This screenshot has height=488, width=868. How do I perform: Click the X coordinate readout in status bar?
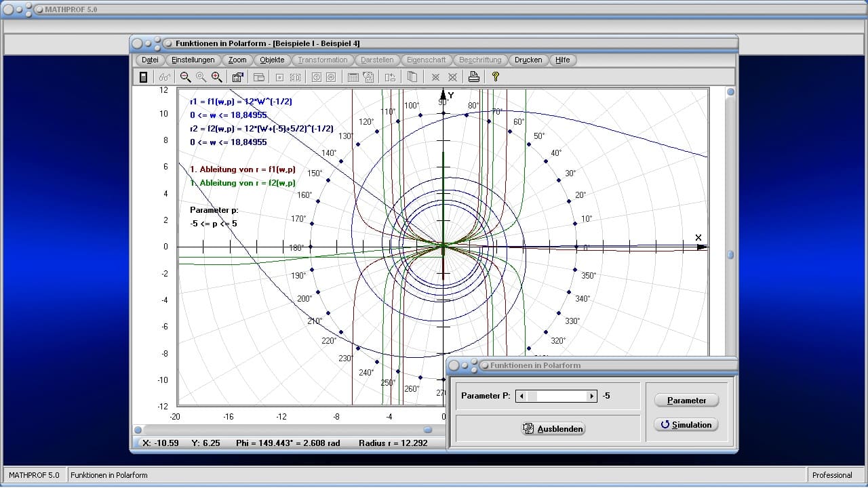click(161, 443)
